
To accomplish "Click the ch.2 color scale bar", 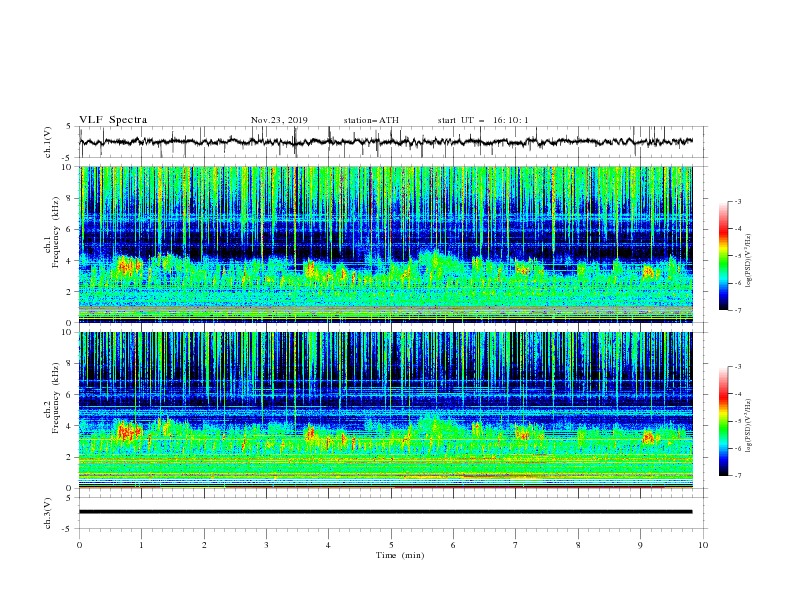I will (x=723, y=421).
